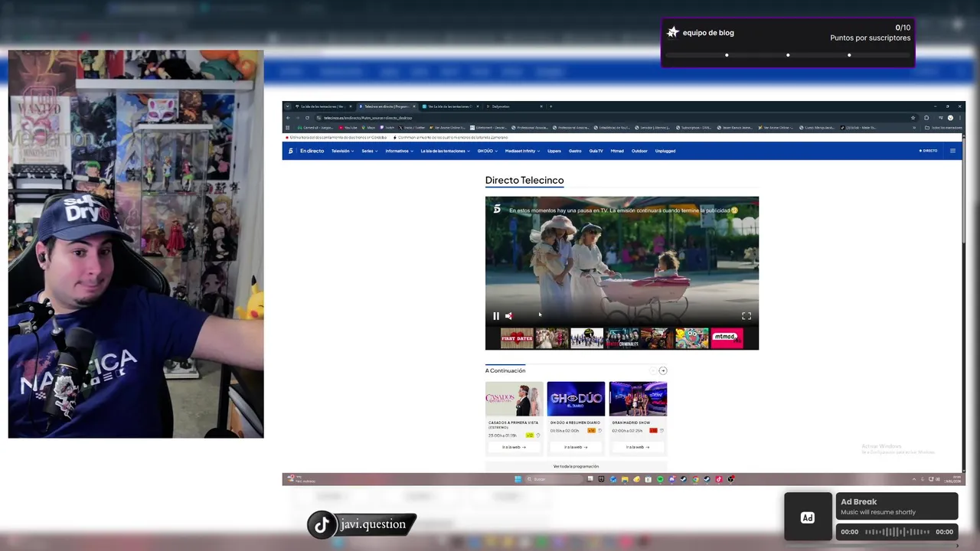The width and height of the screenshot is (980, 551).
Task: Click 'Ir a la web' under Gran Madrid Show
Action: click(638, 447)
